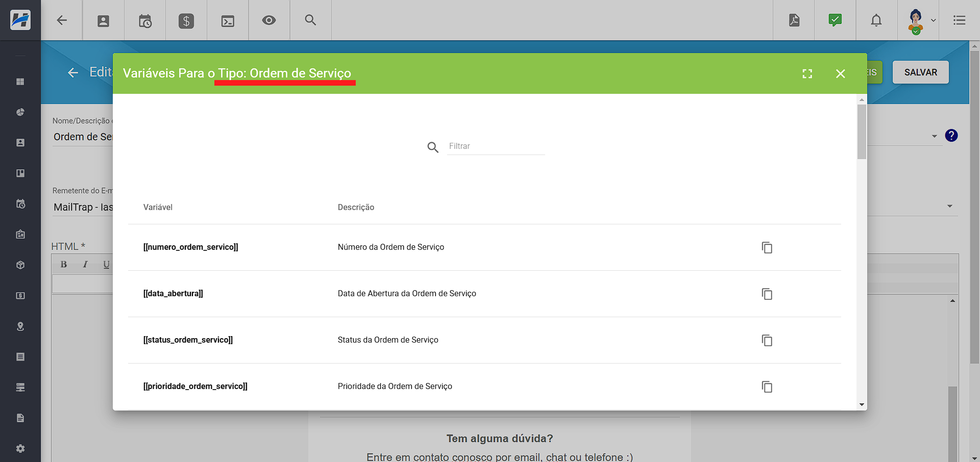Select the [[data_abertura]] text
The width and height of the screenshot is (980, 462).
pyautogui.click(x=173, y=293)
